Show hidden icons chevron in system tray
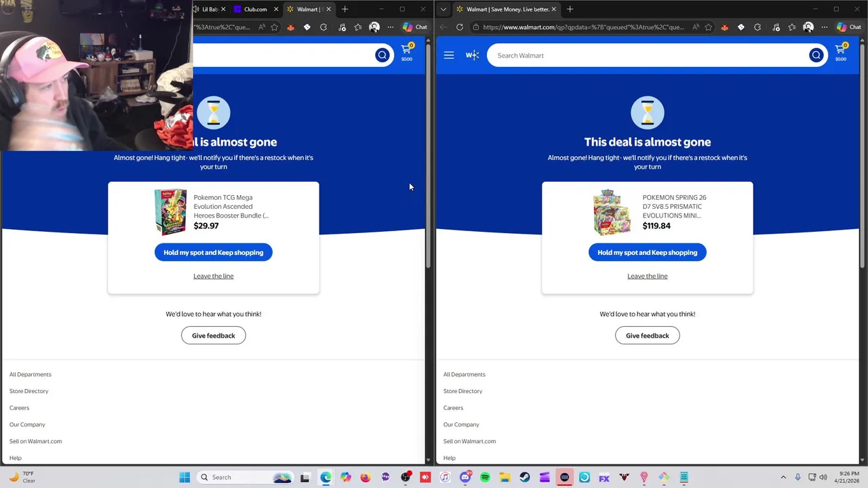The width and height of the screenshot is (868, 488). coord(783,477)
